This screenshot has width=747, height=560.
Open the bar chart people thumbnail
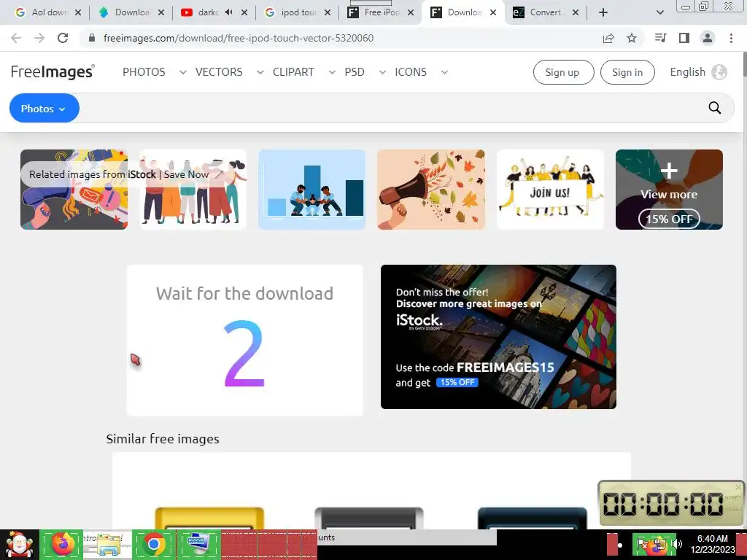(312, 190)
